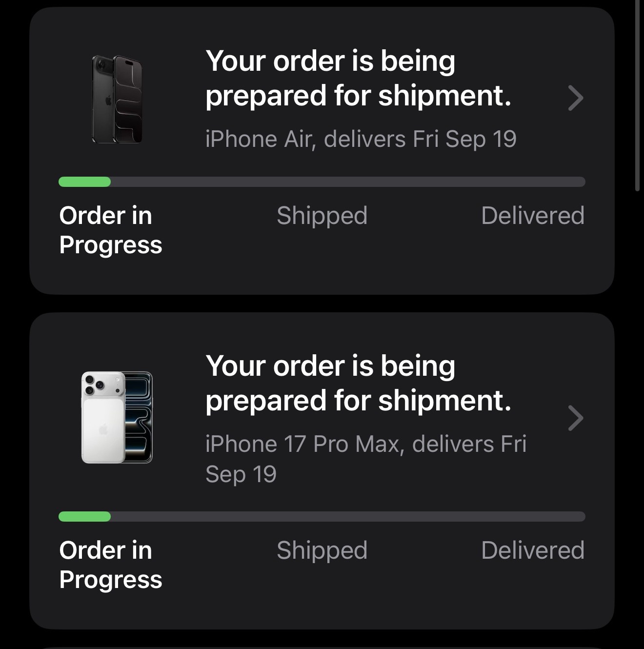Select 'Shipped' step for iPhone Air order
The width and height of the screenshot is (644, 649).
pyautogui.click(x=322, y=216)
